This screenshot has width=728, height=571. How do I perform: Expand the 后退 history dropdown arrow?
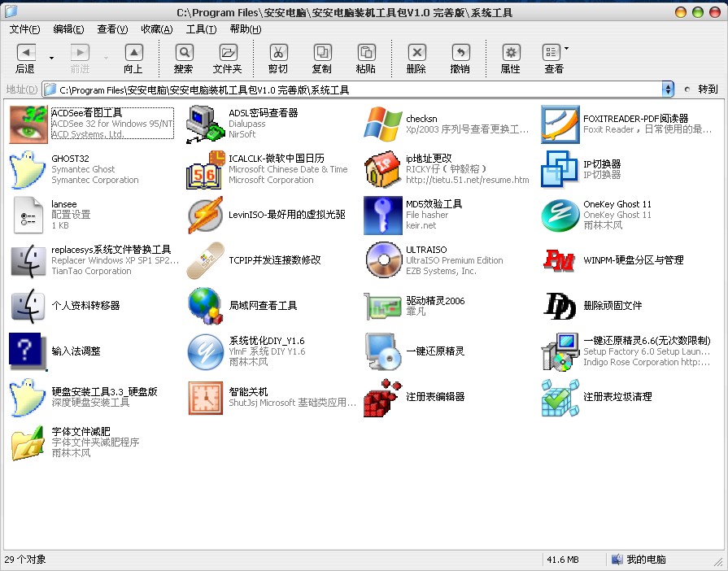(51, 58)
